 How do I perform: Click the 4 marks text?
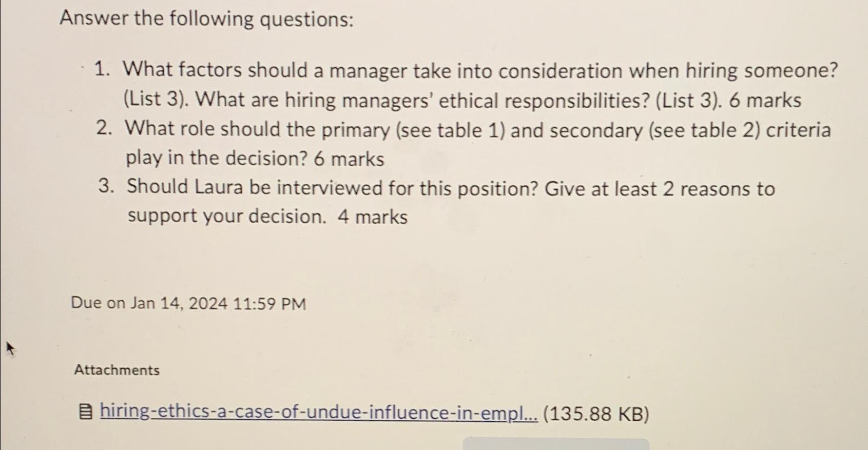(373, 217)
